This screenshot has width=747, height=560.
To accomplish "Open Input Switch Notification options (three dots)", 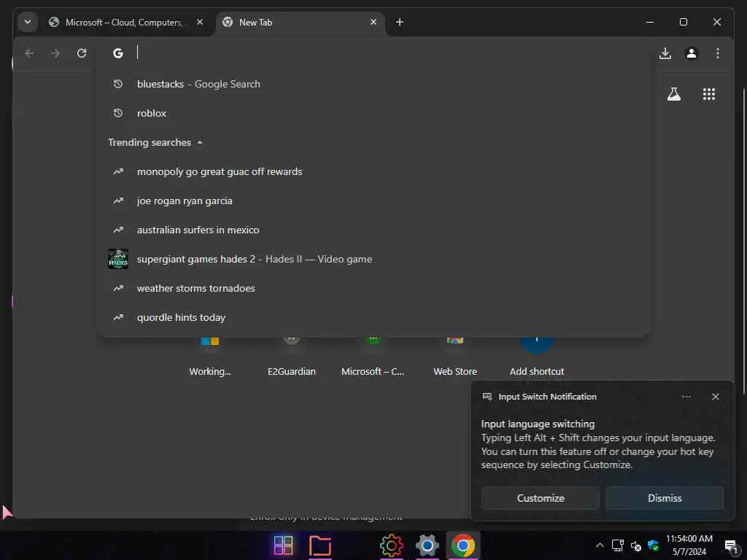I will (686, 397).
